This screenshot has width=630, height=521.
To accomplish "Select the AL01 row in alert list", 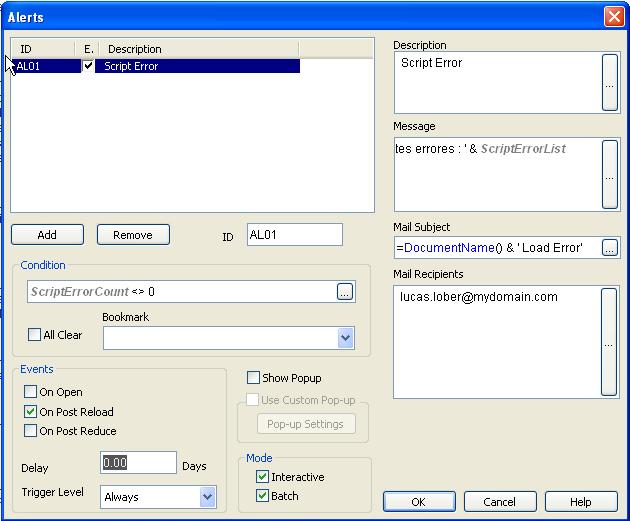I will click(x=155, y=66).
